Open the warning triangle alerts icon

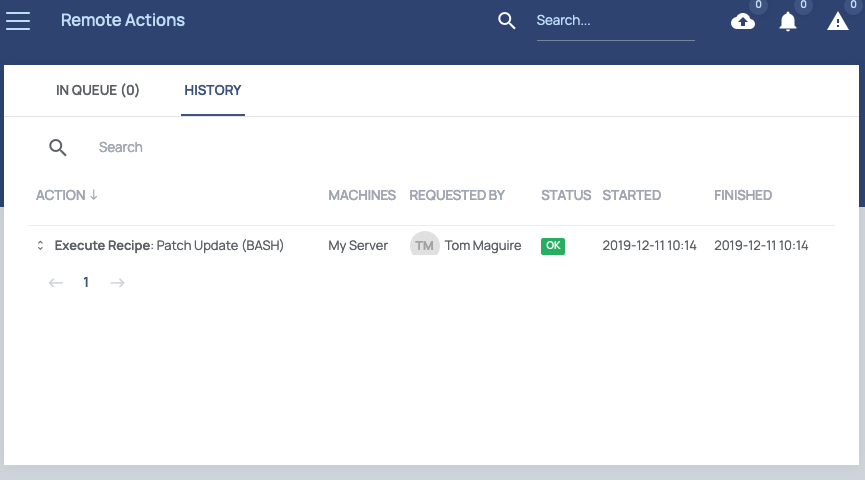coord(837,22)
